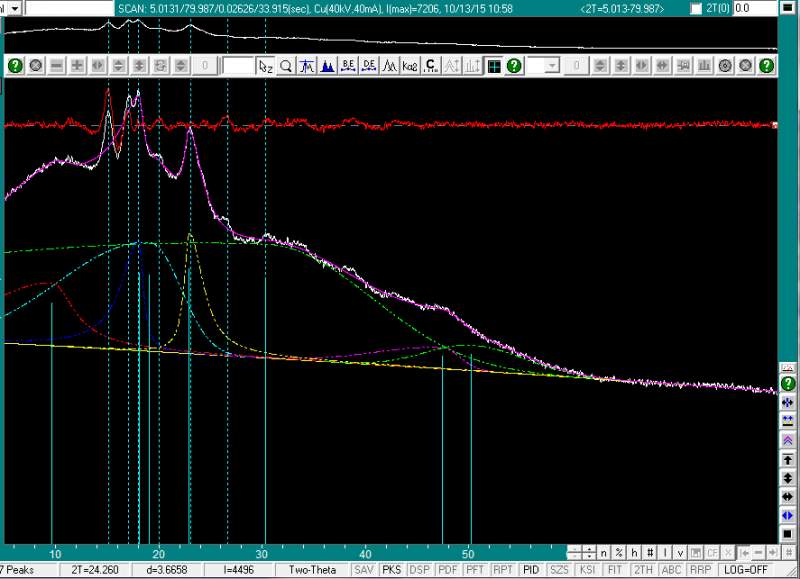Screen dimensions: 800x579
Task: Toggle the grid view button in toolbar
Action: pyautogui.click(x=494, y=66)
